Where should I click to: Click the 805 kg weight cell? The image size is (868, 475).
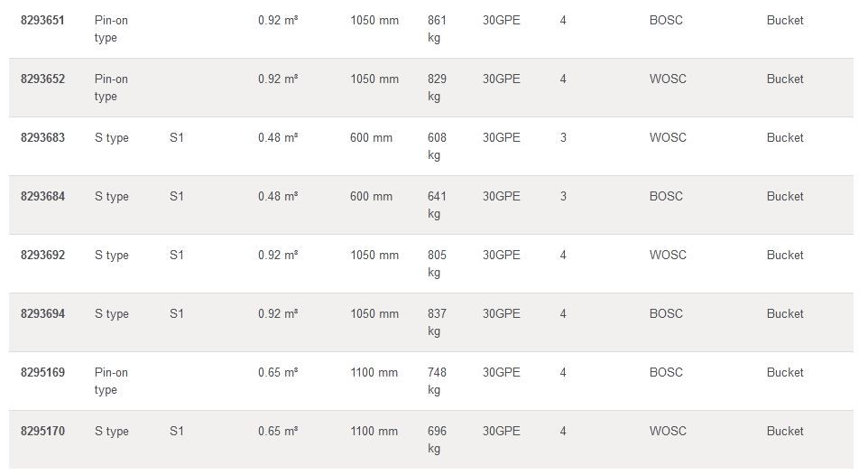[x=437, y=264]
